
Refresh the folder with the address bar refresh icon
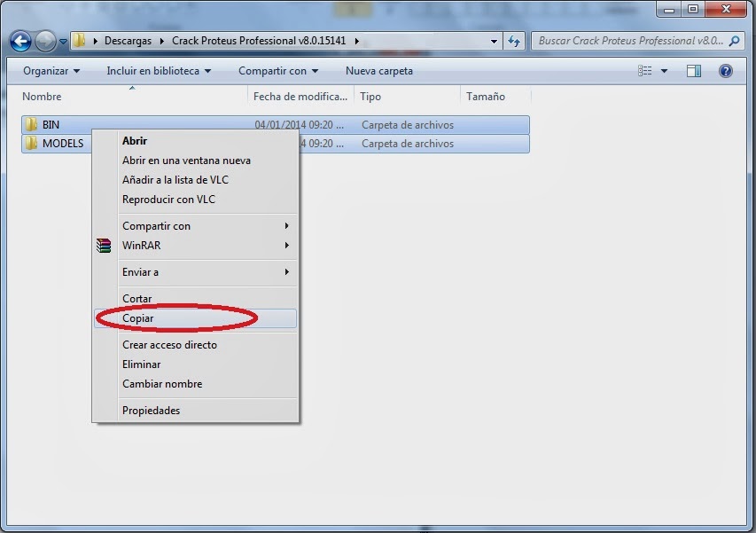[514, 42]
